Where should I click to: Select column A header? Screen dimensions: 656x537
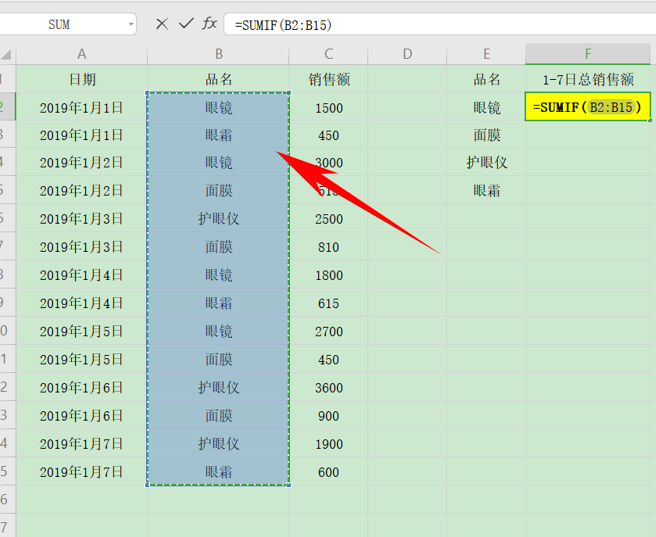pos(82,54)
